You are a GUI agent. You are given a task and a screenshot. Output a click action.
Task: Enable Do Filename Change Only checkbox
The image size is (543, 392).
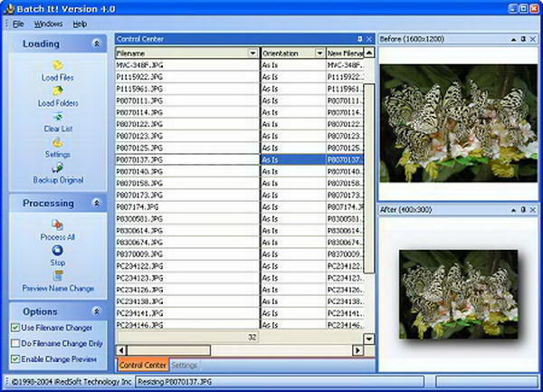coord(15,343)
